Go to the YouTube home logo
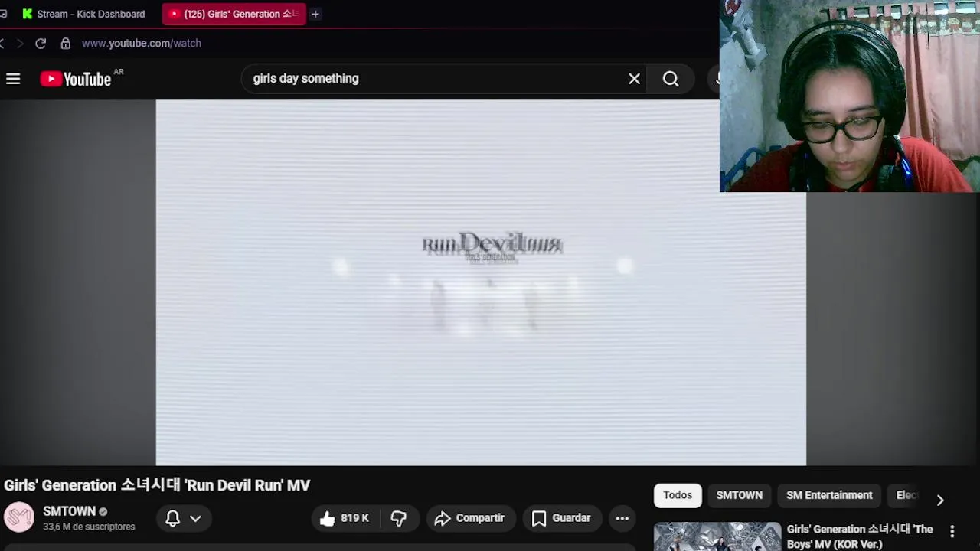Image resolution: width=980 pixels, height=551 pixels. pos(76,79)
